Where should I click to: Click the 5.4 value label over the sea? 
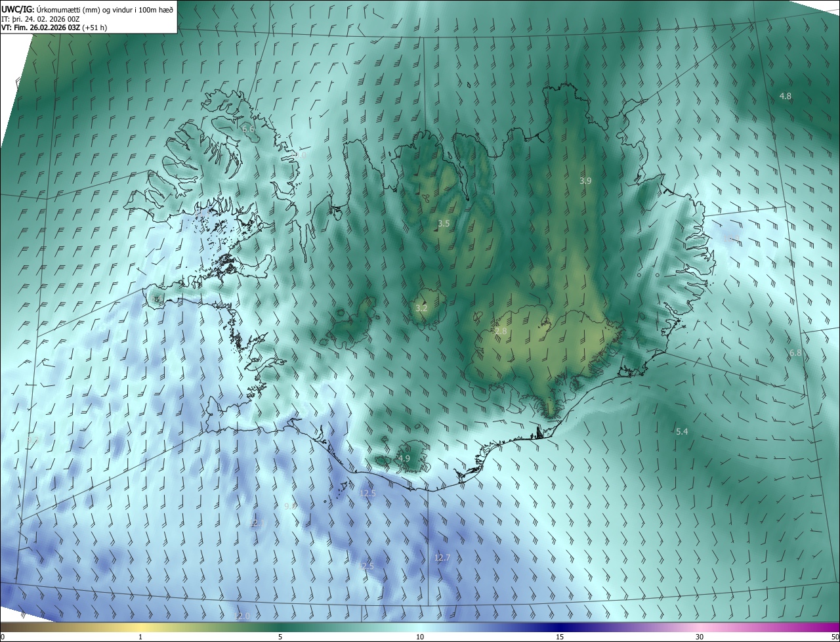pyautogui.click(x=682, y=431)
